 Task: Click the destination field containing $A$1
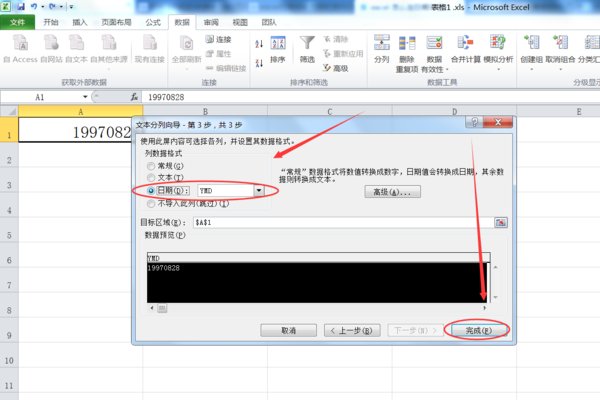pyautogui.click(x=343, y=222)
